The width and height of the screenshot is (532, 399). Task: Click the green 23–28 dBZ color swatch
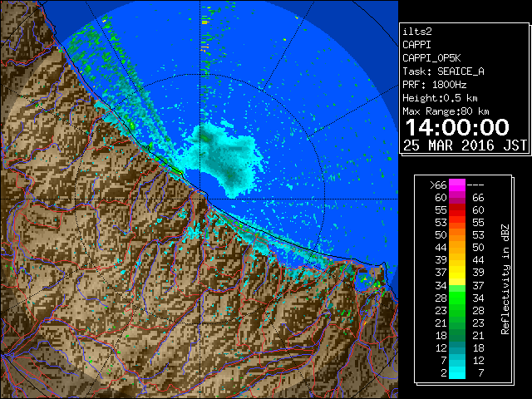457,310
